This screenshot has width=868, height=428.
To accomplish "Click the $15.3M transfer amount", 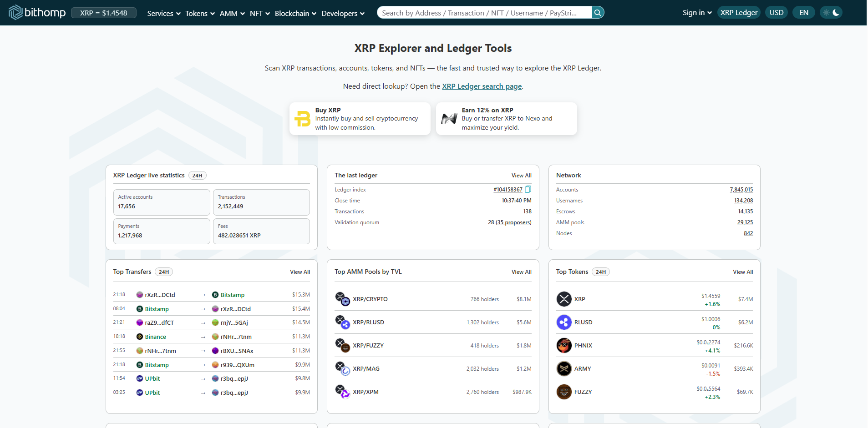I will [301, 295].
